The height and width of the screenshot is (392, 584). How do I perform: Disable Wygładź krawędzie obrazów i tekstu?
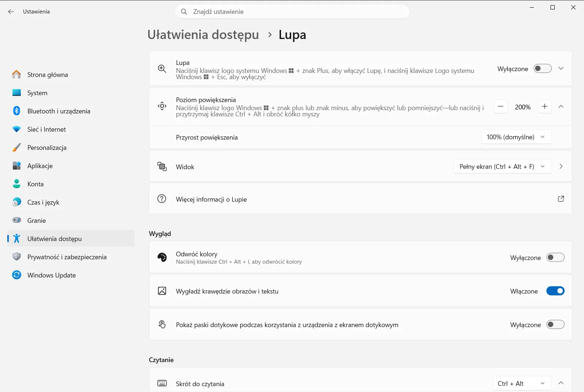coord(555,291)
